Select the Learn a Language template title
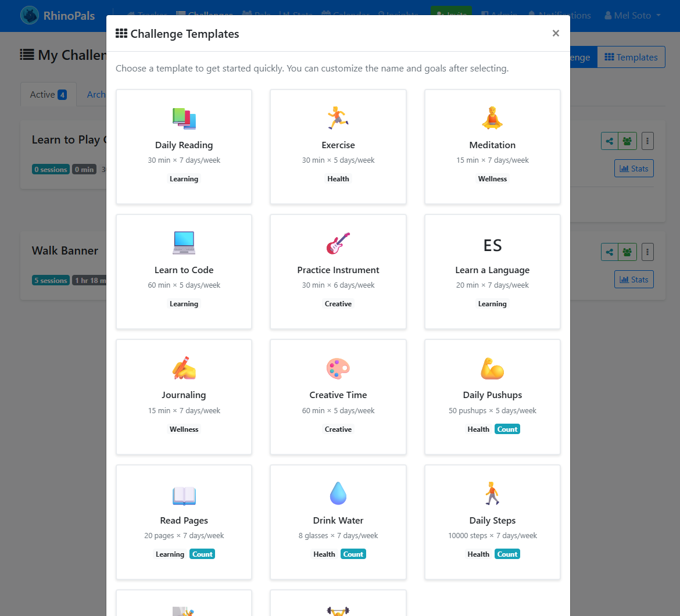 pyautogui.click(x=492, y=270)
